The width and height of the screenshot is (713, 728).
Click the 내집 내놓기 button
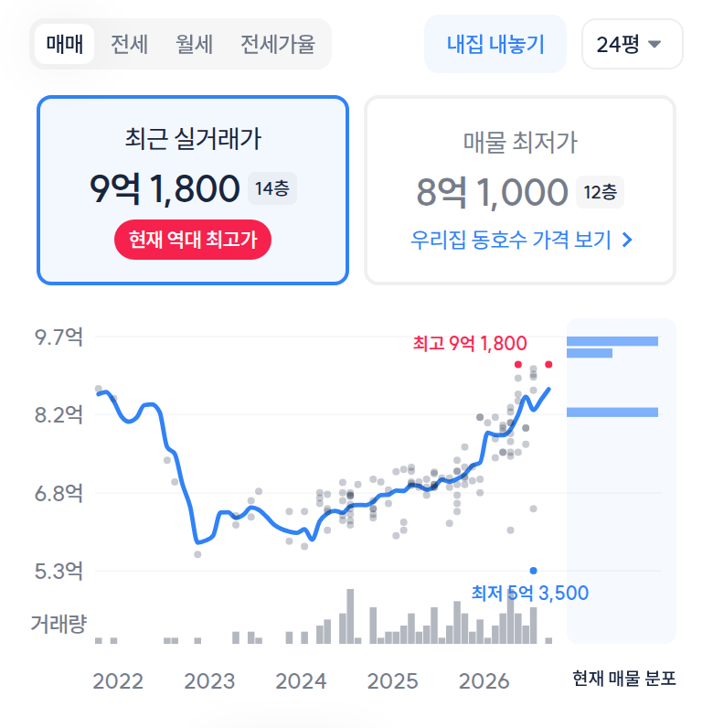tap(495, 44)
